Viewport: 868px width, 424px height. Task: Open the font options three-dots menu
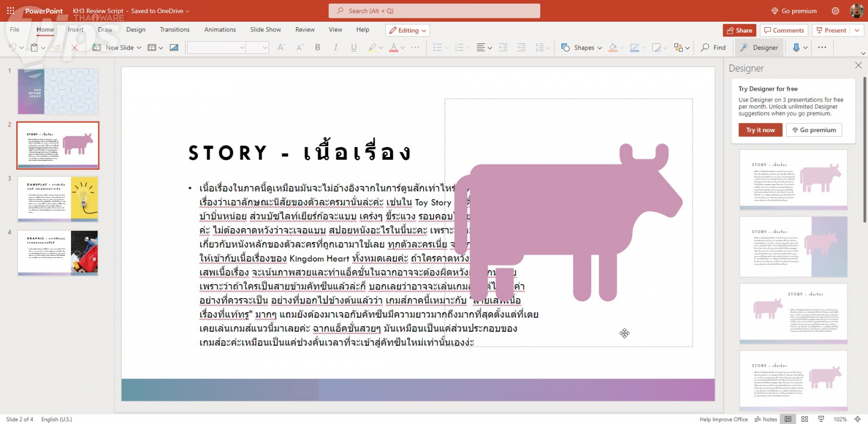pos(415,48)
